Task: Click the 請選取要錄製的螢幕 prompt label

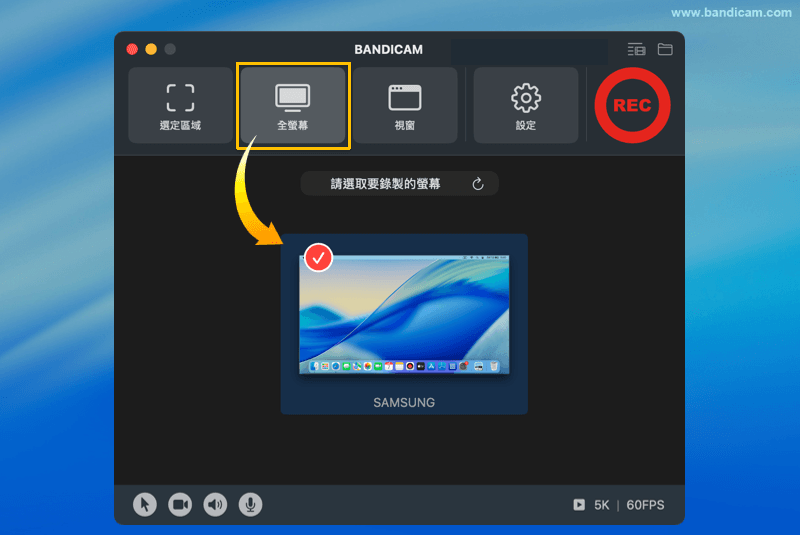Action: click(x=385, y=184)
